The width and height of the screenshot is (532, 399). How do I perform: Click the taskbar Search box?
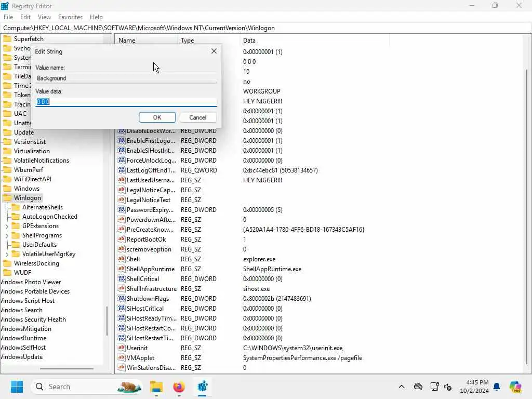pyautogui.click(x=87, y=387)
